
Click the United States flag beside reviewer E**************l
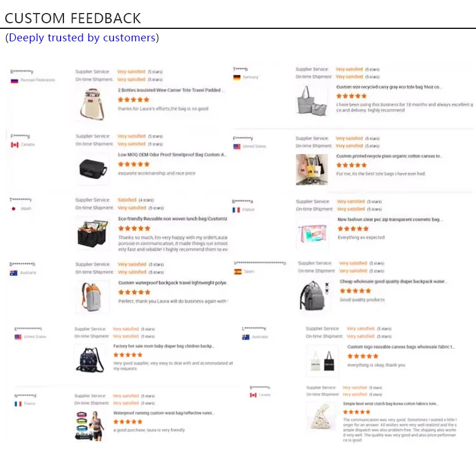[18, 337]
